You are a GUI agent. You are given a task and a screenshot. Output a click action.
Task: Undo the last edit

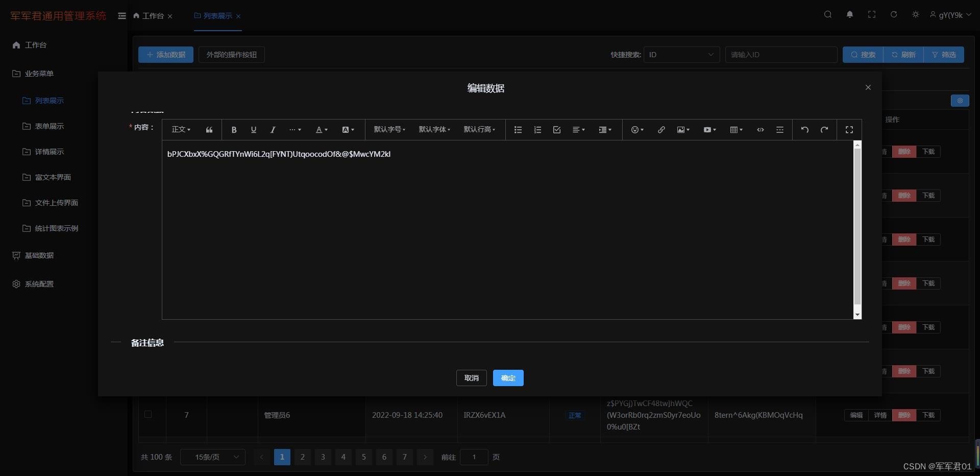(804, 130)
